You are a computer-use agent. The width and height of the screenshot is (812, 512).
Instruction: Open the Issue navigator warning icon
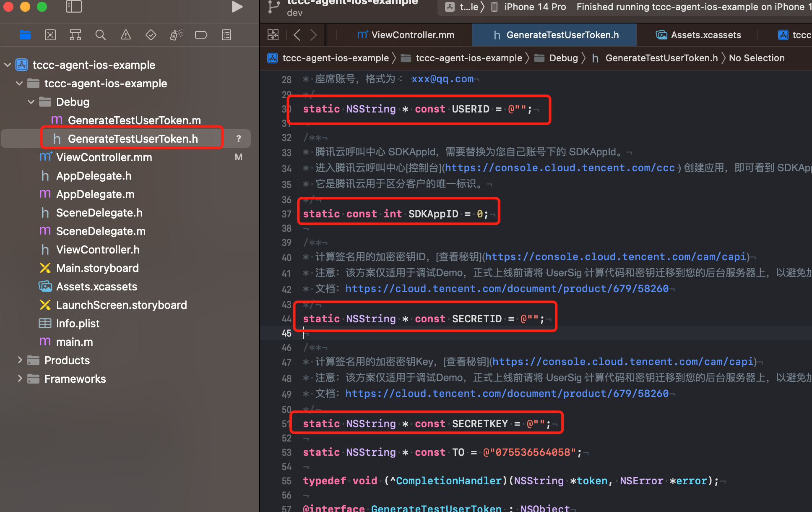pyautogui.click(x=126, y=35)
